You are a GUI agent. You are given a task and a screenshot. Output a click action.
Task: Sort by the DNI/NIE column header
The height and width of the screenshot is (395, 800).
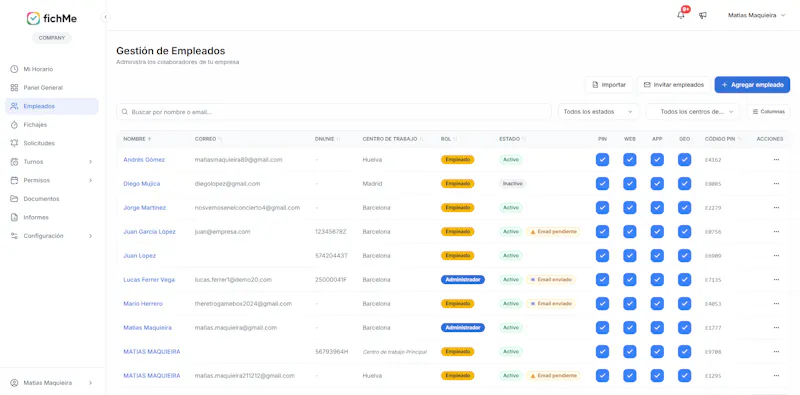coord(328,139)
